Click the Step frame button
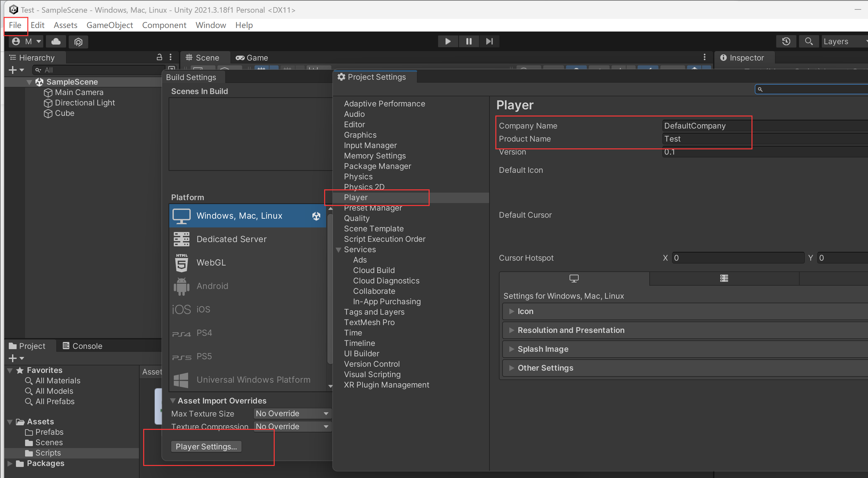Viewport: 868px width, 478px height. [x=489, y=41]
